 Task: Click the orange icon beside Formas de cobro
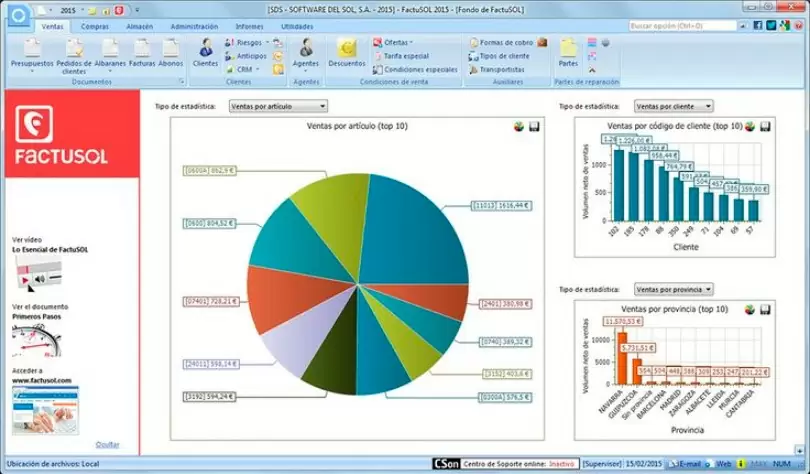pyautogui.click(x=542, y=42)
